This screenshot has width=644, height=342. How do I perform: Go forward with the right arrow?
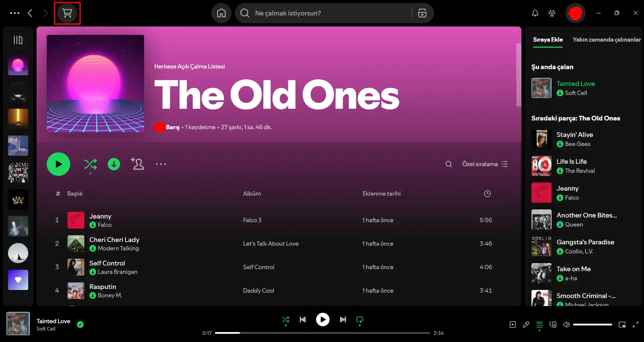(46, 13)
